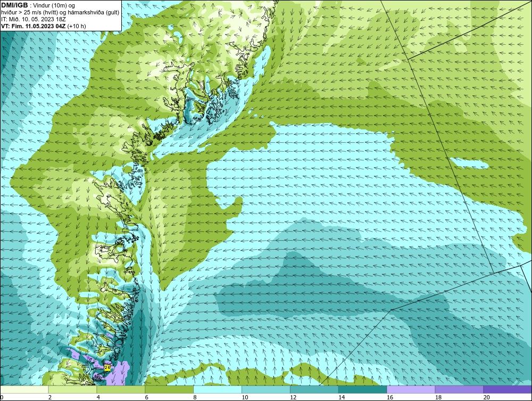This screenshot has height=401, width=532.
Task: Click the DMI/IGB title text
Action: (x=14, y=5)
